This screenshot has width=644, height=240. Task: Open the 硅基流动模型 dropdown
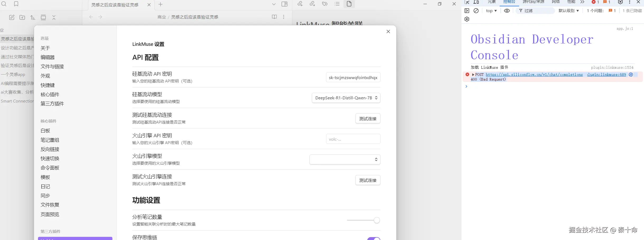(346, 98)
